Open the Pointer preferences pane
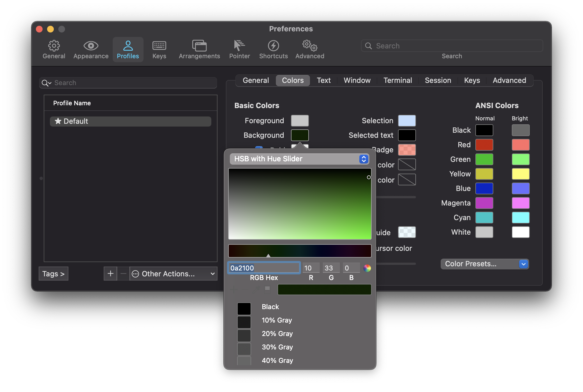Image resolution: width=583 pixels, height=392 pixels. (x=239, y=50)
